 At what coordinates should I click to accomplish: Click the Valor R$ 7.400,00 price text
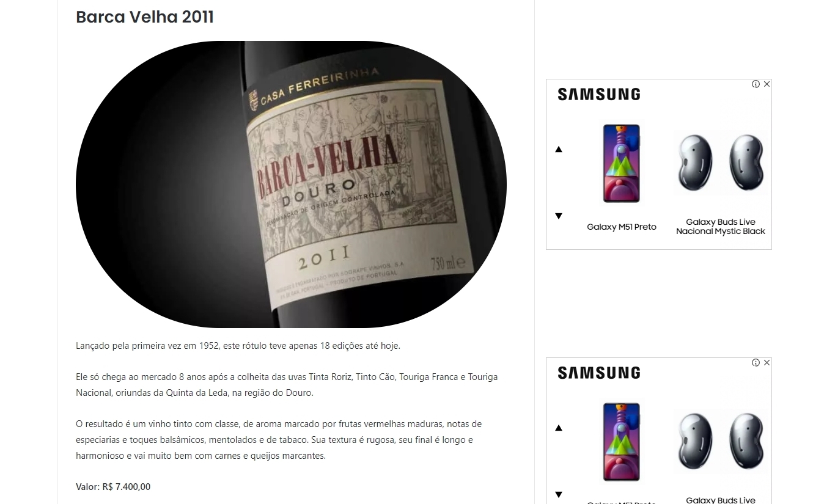113,487
